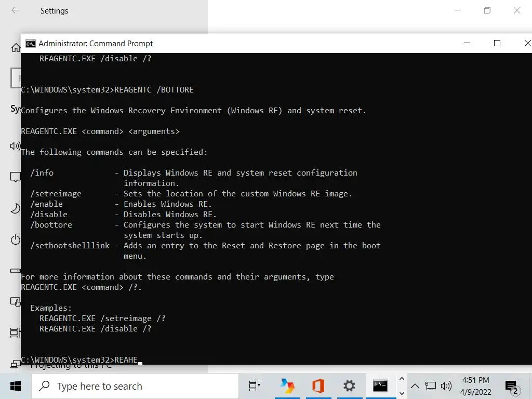Click the Settings window title text
The width and height of the screenshot is (532, 399).
[x=54, y=11]
